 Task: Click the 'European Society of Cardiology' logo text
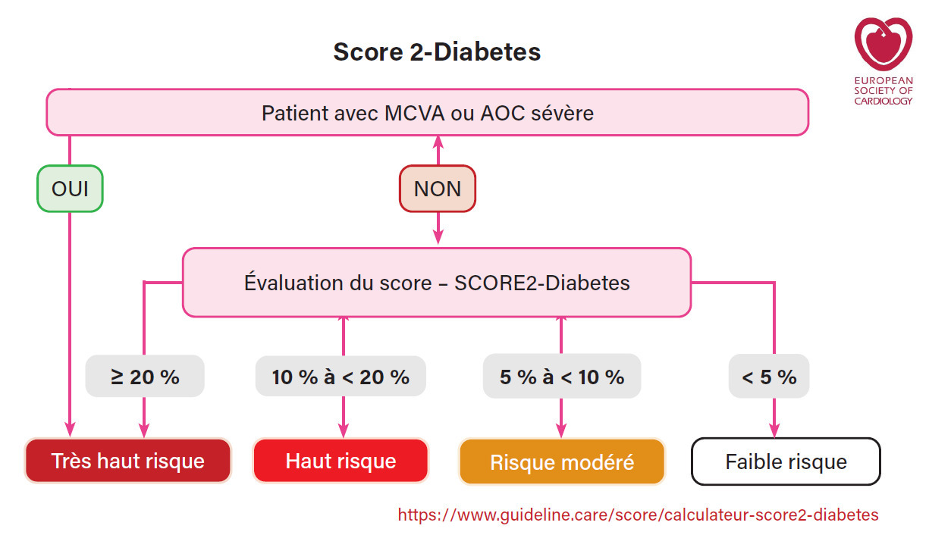pyautogui.click(x=883, y=90)
